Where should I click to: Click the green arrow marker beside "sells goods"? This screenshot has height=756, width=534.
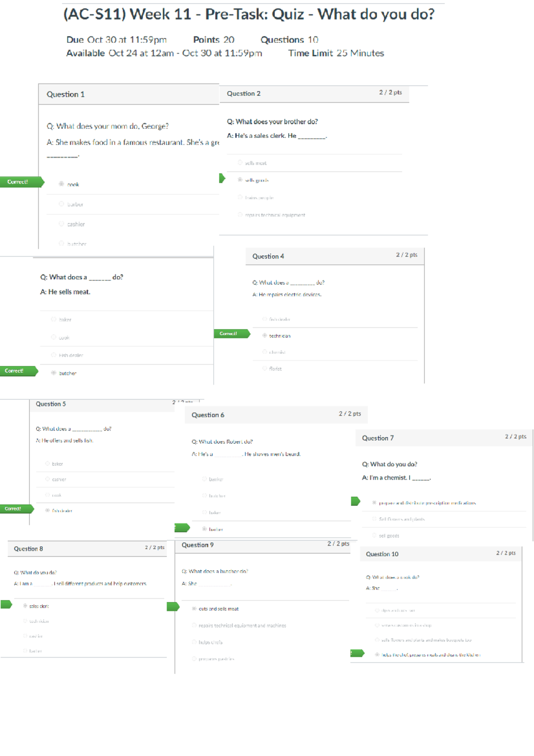click(x=222, y=179)
